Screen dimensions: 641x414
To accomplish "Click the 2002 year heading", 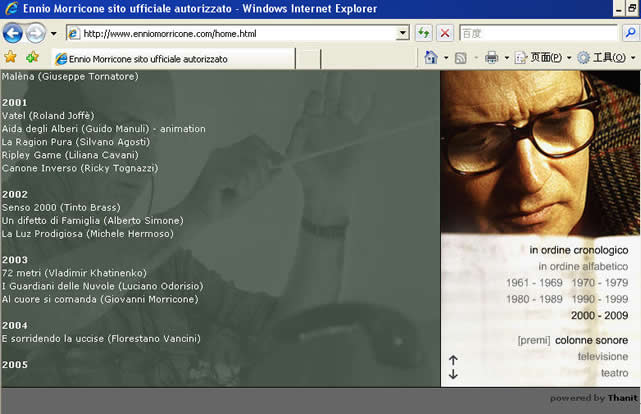I will pyautogui.click(x=14, y=195).
